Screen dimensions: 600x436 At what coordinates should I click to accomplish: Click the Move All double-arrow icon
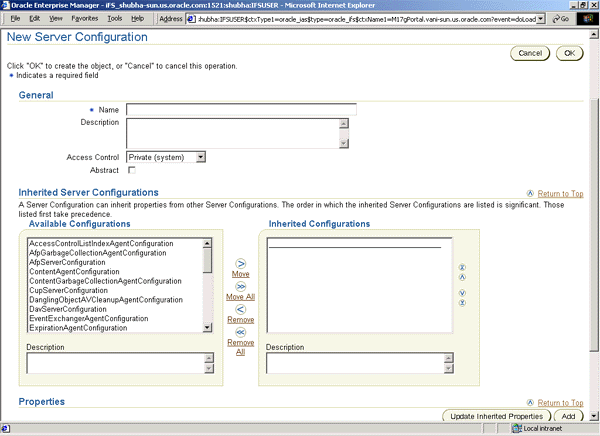pos(241,287)
